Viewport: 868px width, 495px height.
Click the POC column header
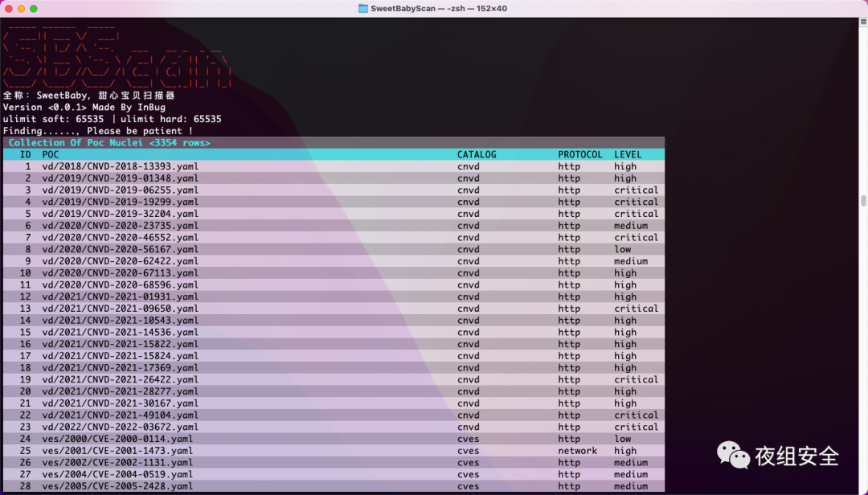51,154
